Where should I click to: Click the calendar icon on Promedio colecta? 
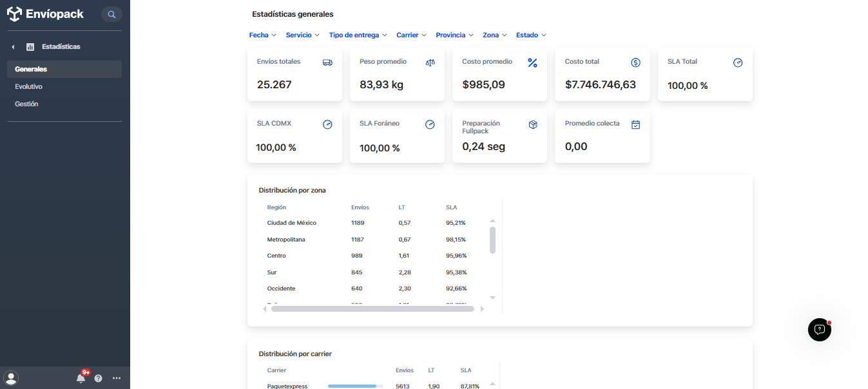coord(635,124)
